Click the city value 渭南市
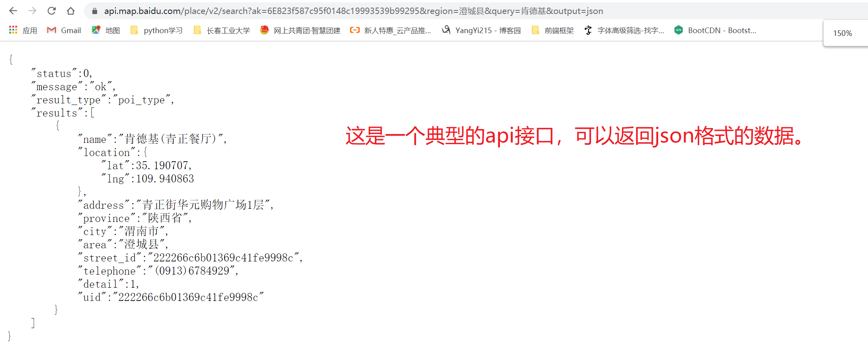868x362 pixels. (142, 231)
